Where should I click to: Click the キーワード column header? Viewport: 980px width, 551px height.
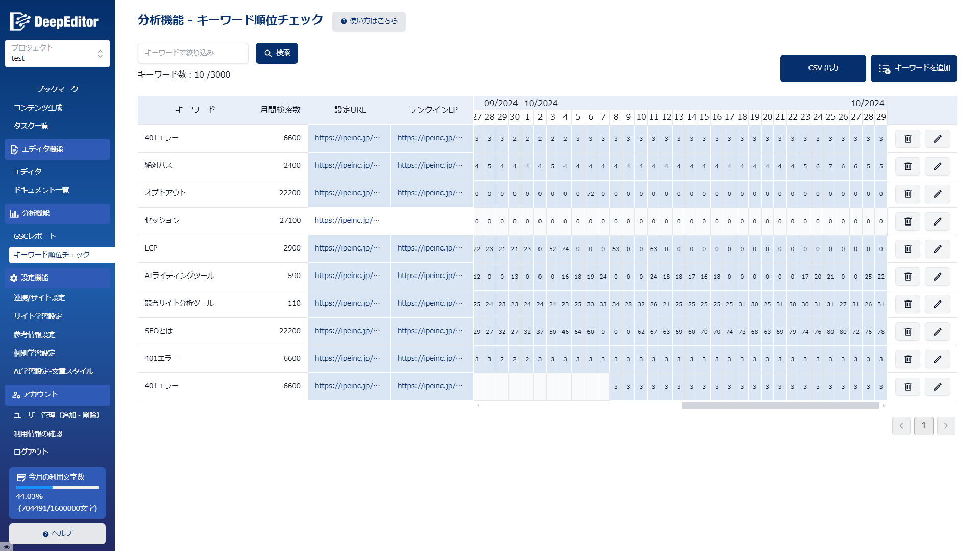click(195, 110)
